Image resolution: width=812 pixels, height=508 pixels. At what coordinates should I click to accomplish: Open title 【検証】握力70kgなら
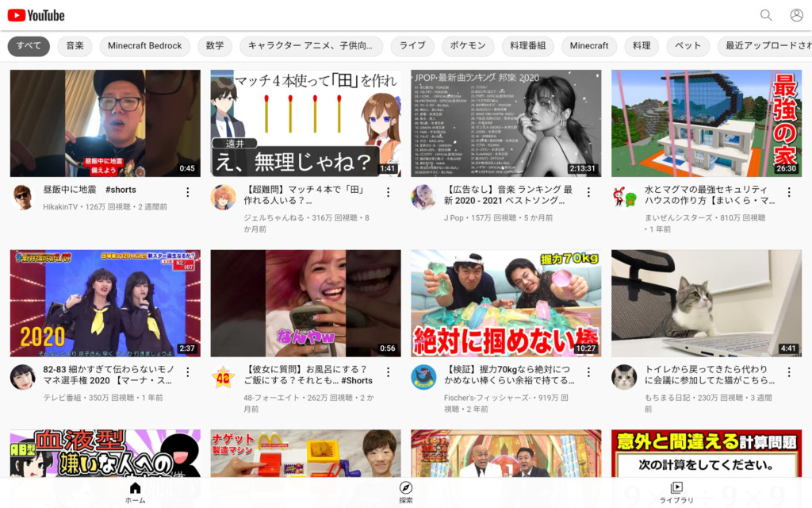(x=508, y=375)
